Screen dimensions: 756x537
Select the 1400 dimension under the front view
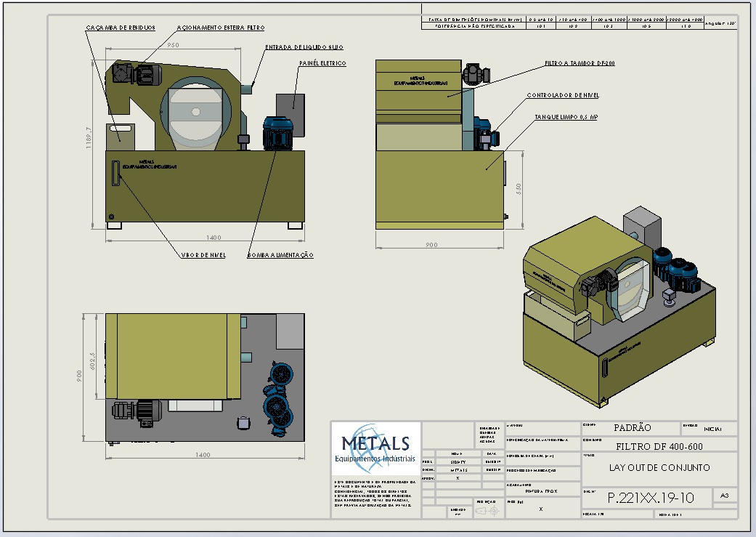[214, 238]
